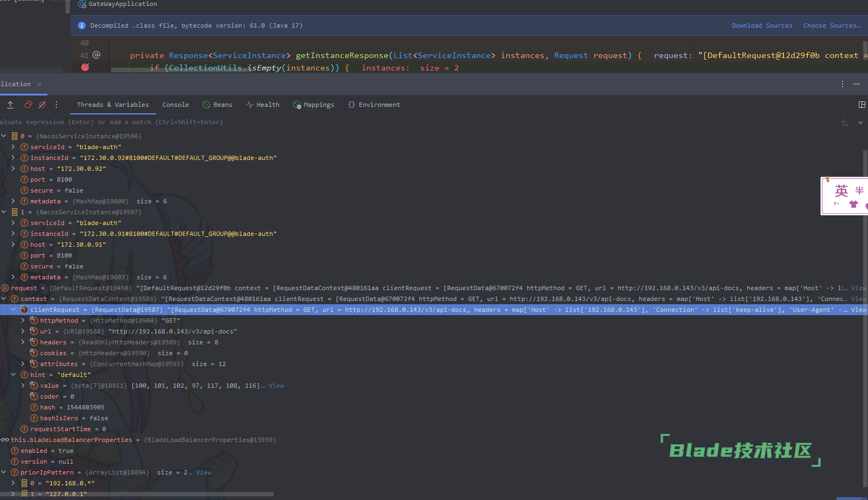Click the field icon beside requestStartTime
The width and height of the screenshot is (868, 500).
pyautogui.click(x=24, y=429)
